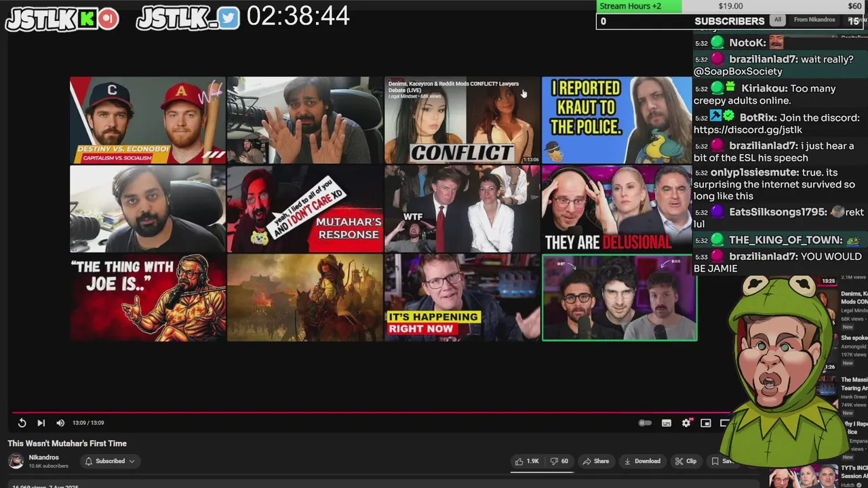This screenshot has height=488, width=868.
Task: Open Nikandros channel avatar
Action: tap(16, 462)
